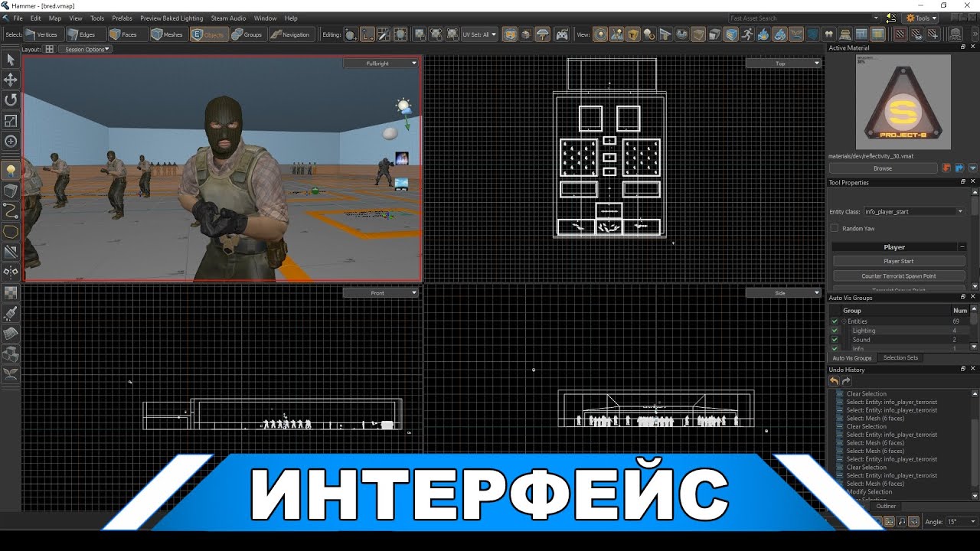Select the Groups selection mode

[x=247, y=34]
